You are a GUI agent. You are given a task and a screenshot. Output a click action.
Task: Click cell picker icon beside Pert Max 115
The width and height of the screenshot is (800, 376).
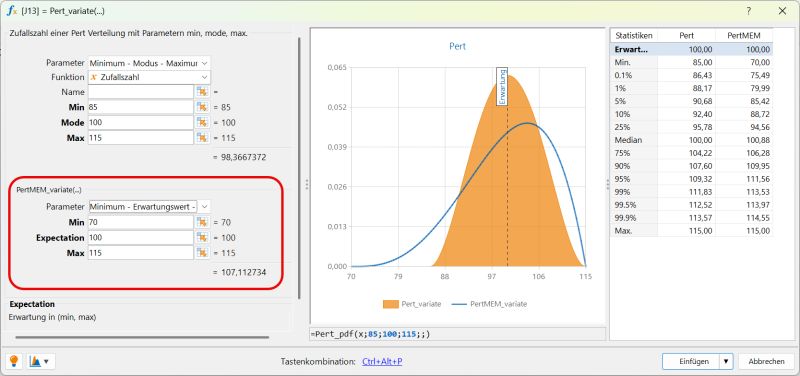[x=202, y=138]
